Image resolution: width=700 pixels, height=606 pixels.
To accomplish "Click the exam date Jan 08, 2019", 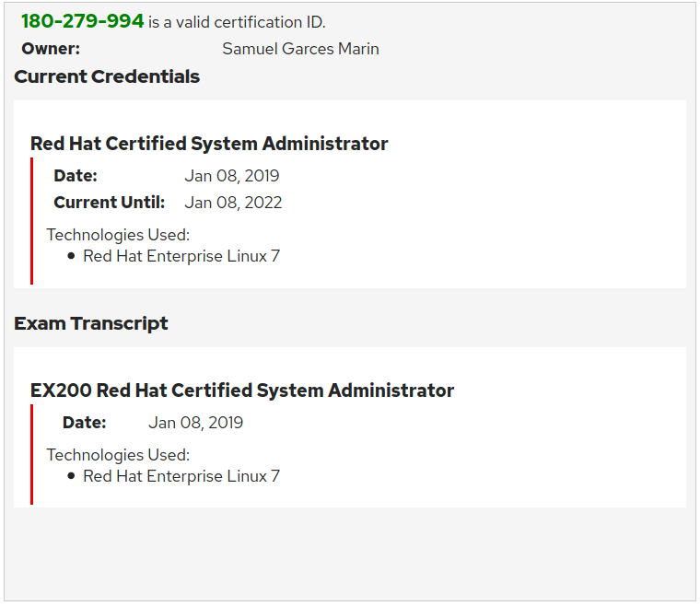I will pyautogui.click(x=195, y=423).
